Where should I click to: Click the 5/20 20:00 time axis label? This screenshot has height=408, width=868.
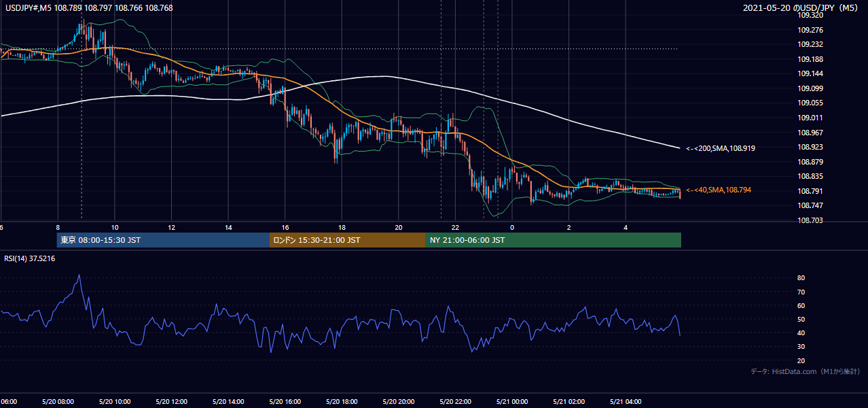point(398,401)
